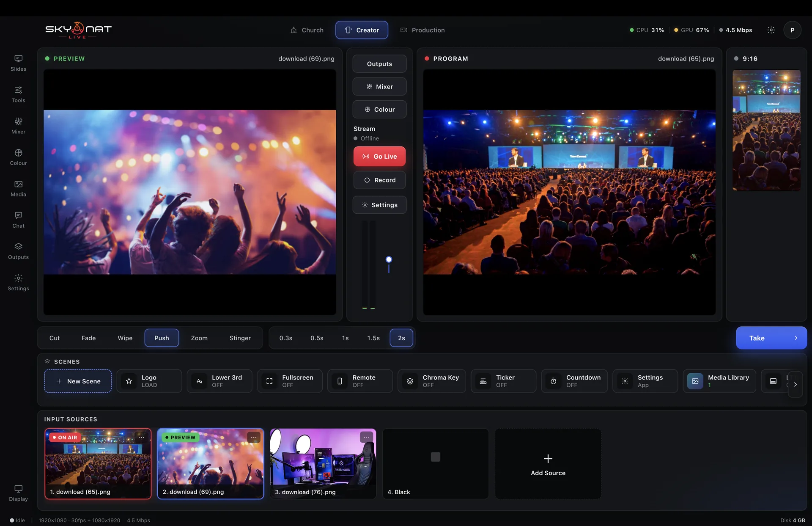Click the Countdown stopwatch icon
Viewport: 812px width, 526px height.
(x=553, y=381)
